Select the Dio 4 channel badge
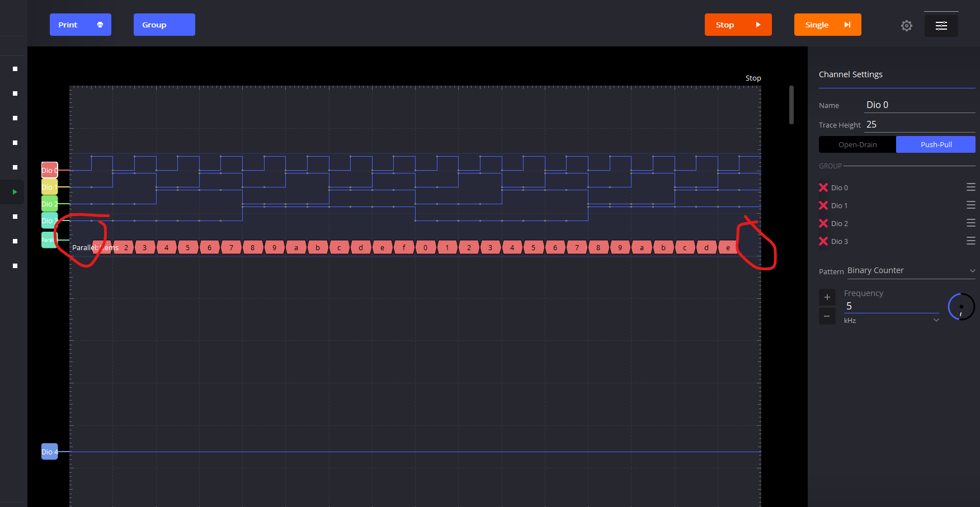980x507 pixels. pyautogui.click(x=49, y=452)
